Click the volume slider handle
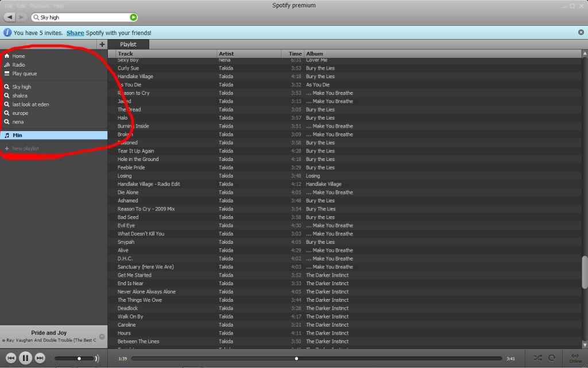The image size is (588, 368). coord(79,359)
